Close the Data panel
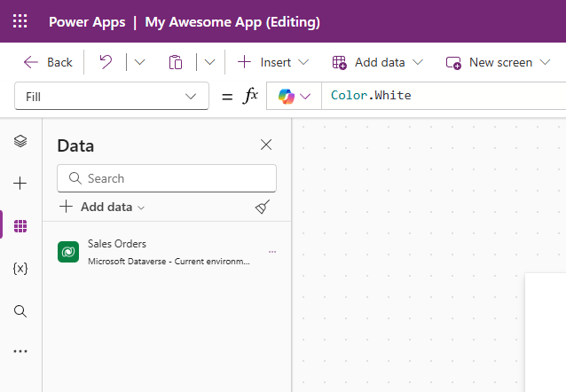Viewport: 566px width, 392px height. click(x=266, y=145)
